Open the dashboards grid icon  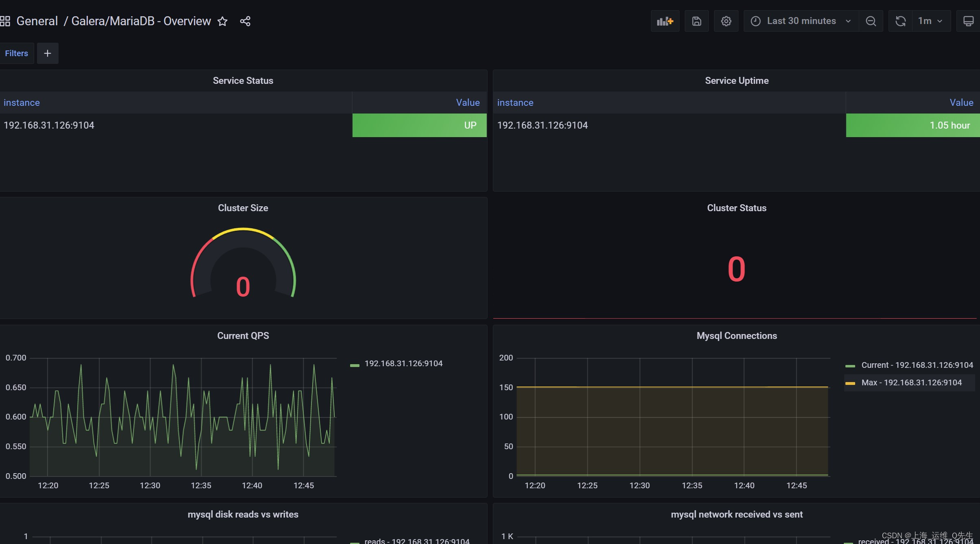click(5, 21)
